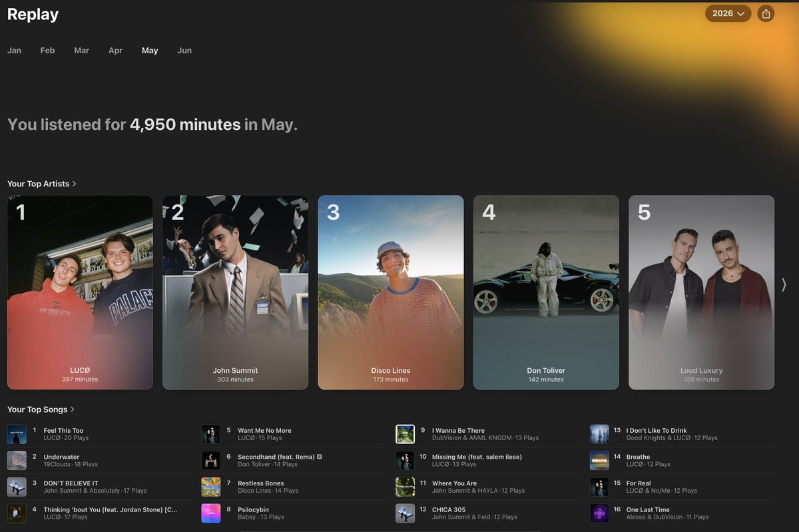Select the song title One Last Time
Screen dimensions: 799x532
(x=648, y=510)
